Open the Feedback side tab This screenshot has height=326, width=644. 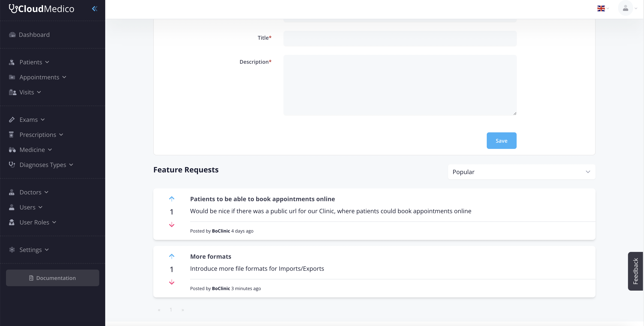click(x=636, y=271)
